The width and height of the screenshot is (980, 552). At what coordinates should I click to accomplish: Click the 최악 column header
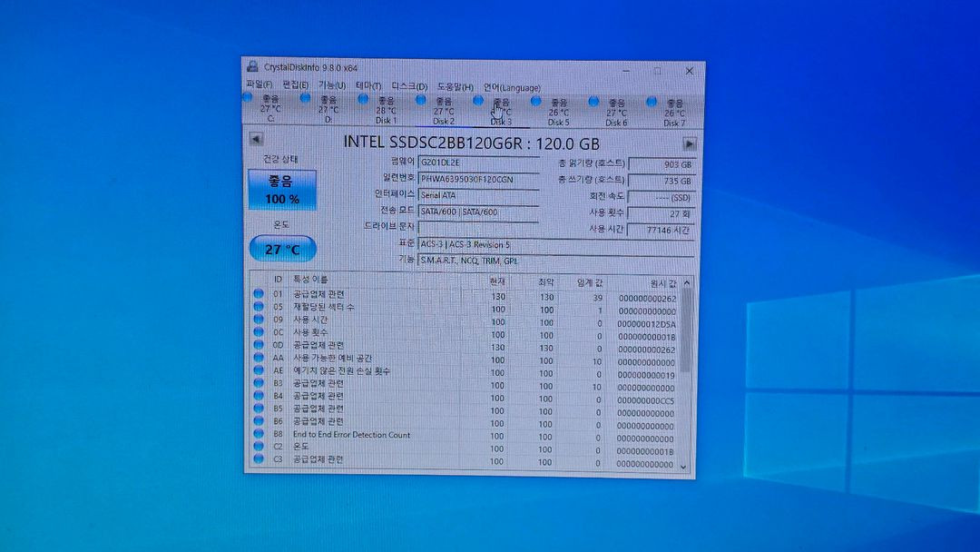point(545,282)
